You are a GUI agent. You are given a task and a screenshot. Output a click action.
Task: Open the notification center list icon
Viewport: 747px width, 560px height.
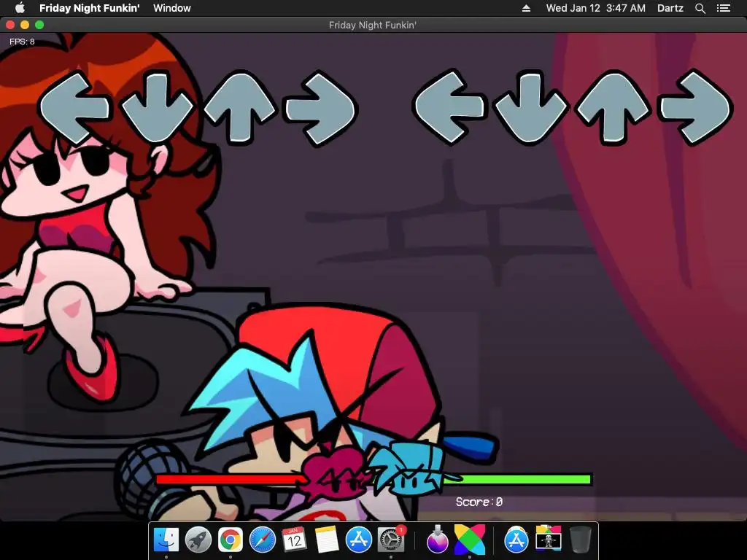tap(724, 8)
